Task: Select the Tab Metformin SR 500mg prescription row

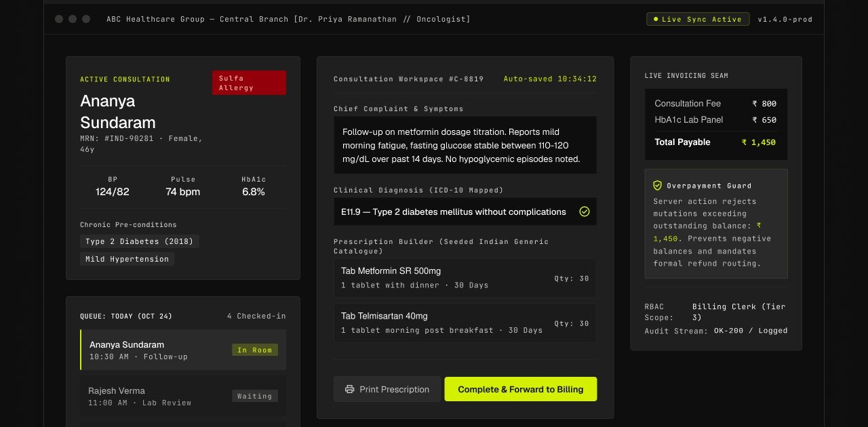Action: pos(465,278)
